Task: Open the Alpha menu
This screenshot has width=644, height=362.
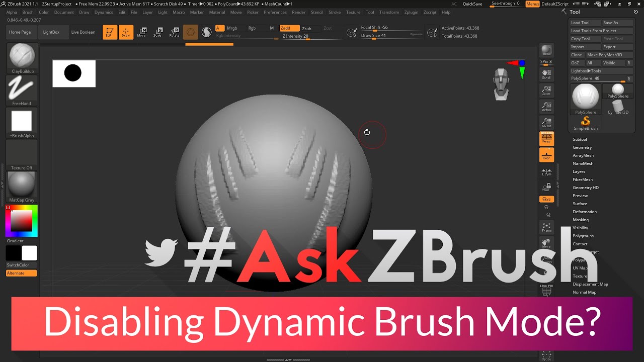Action: pyautogui.click(x=12, y=12)
